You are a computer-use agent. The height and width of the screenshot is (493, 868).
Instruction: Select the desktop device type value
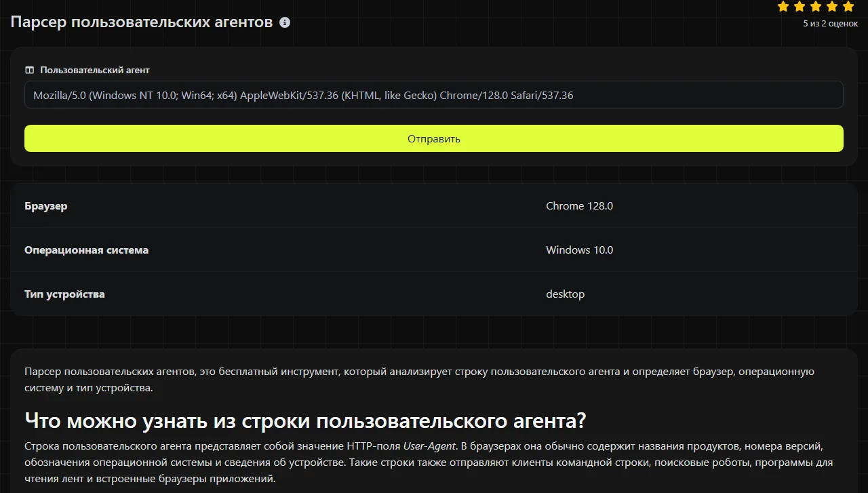click(x=565, y=294)
